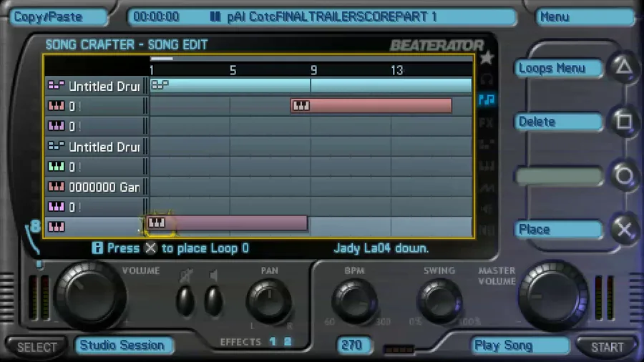
Task: Toggle effect slot 2
Action: [x=288, y=341]
